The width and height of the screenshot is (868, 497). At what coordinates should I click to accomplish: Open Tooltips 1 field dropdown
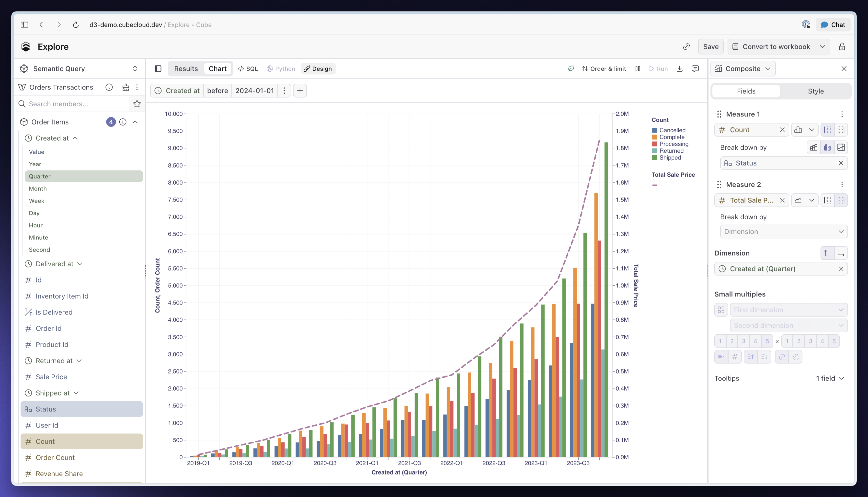click(830, 379)
